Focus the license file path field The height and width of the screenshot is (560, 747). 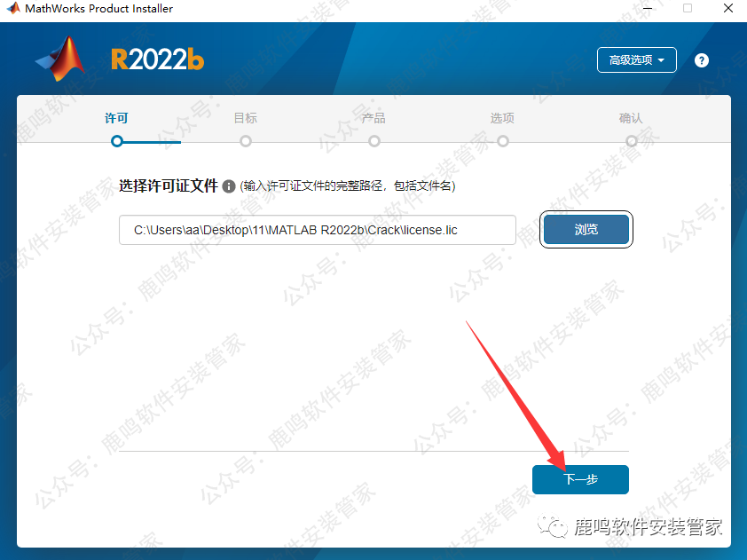pos(318,230)
